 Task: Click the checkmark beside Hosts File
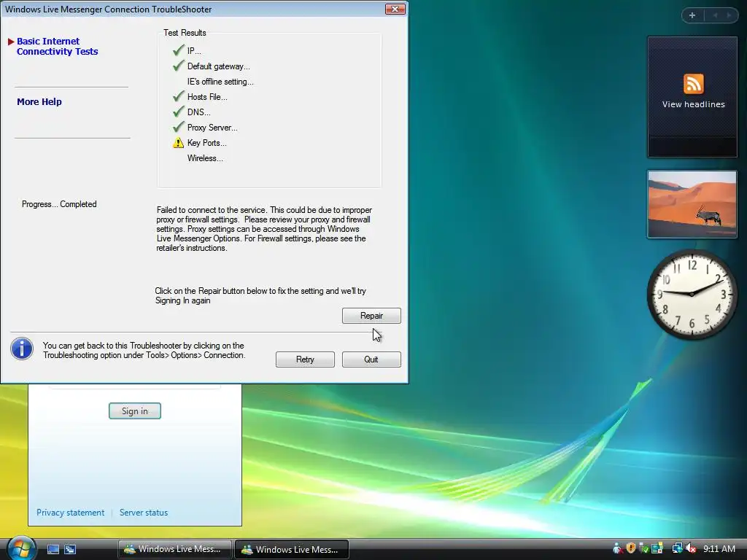coord(179,96)
